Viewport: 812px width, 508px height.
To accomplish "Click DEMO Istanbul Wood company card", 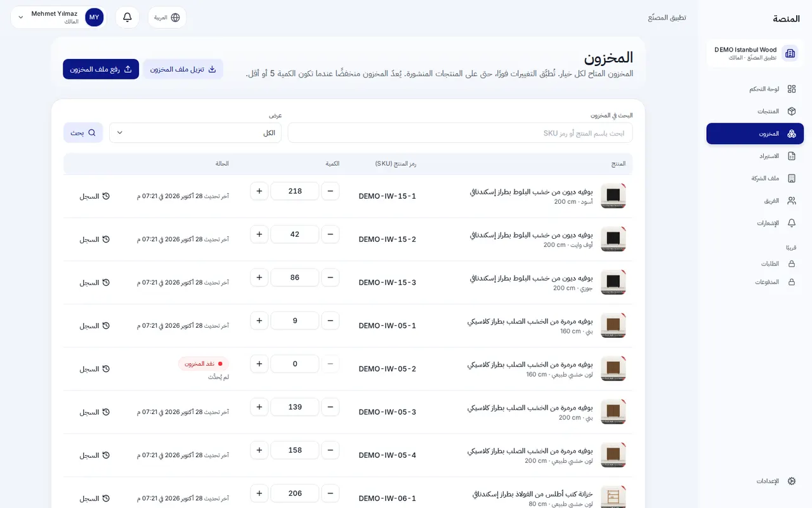I will (755, 53).
